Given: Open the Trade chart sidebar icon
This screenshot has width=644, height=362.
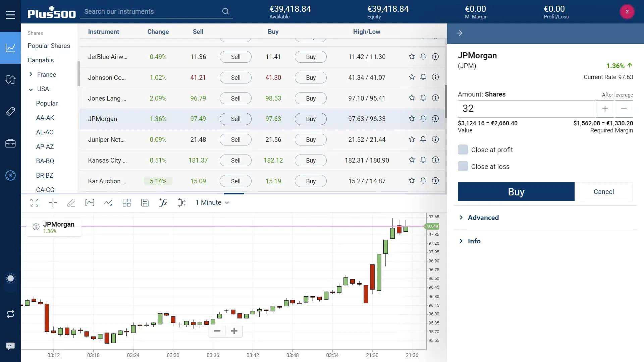Looking at the screenshot, I should [x=10, y=48].
